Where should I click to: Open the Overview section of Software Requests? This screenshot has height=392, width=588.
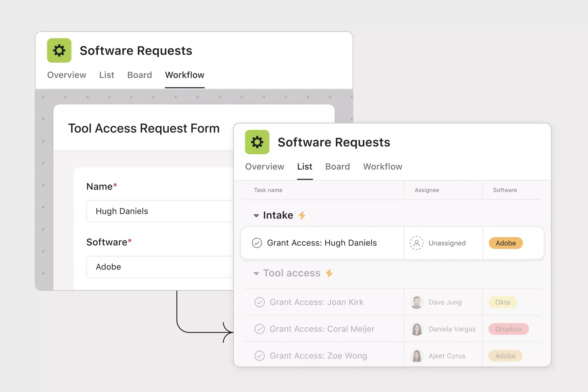point(265,167)
